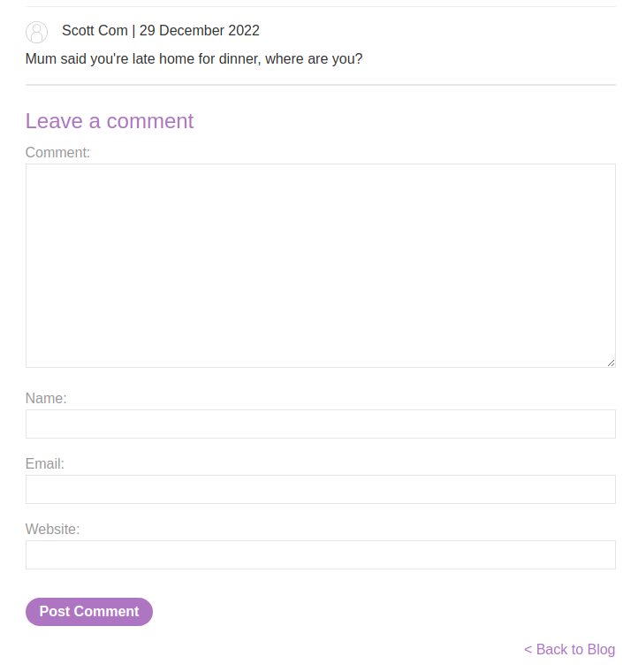The height and width of the screenshot is (672, 623).
Task: Click the commenter name Scott Com
Action: [95, 30]
